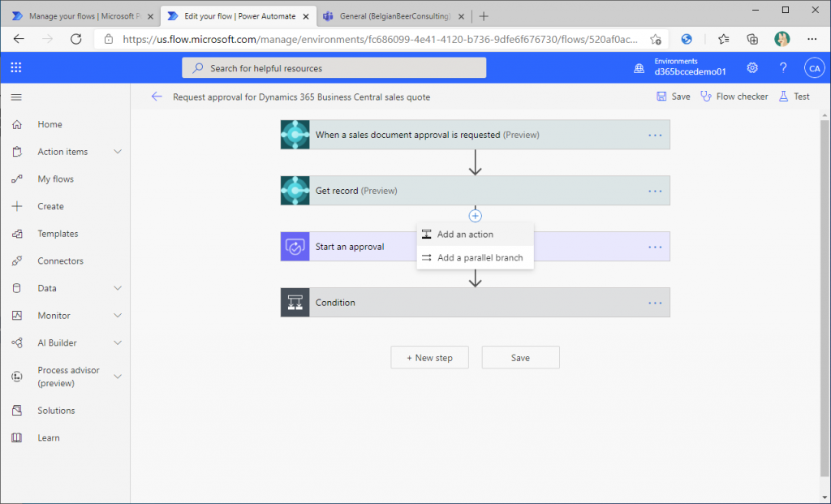The height and width of the screenshot is (504, 831).
Task: Switch to General BelgianBeerConsulting Teams tab
Action: pyautogui.click(x=394, y=16)
